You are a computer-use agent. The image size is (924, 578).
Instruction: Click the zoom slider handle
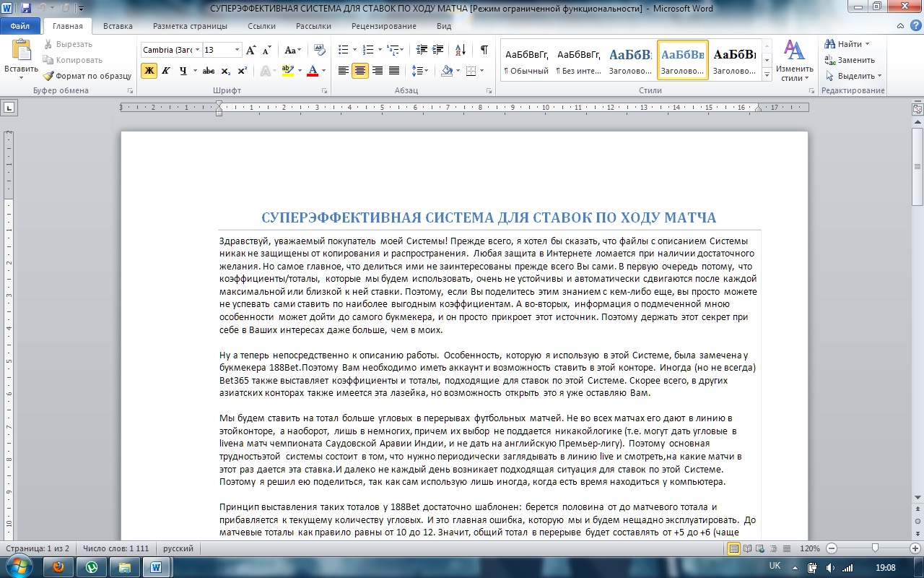click(x=876, y=548)
